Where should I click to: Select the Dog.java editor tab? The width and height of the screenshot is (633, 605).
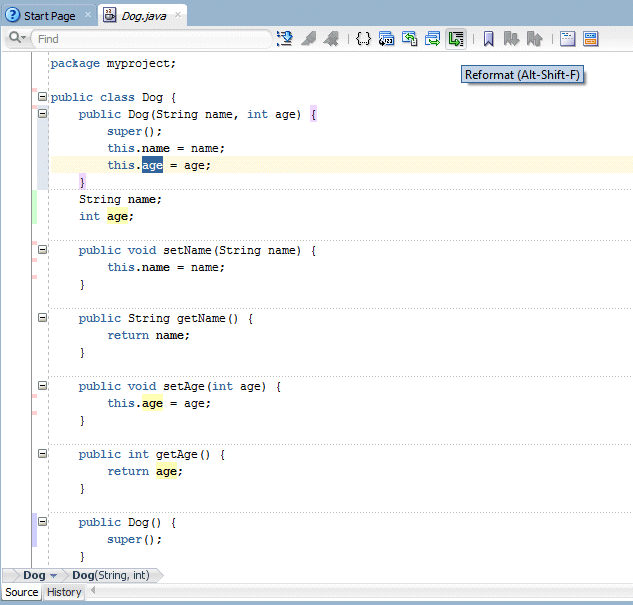[144, 16]
